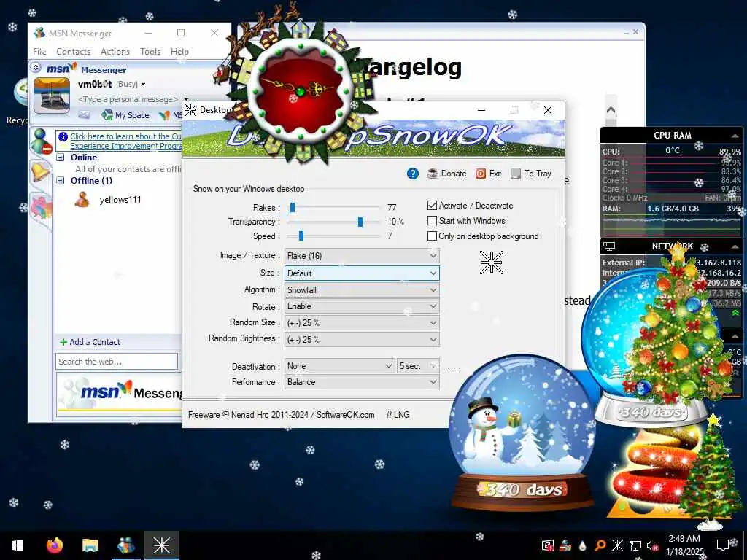Toggle Activate / Deactivate checkbox
747x560 pixels.
(x=432, y=206)
